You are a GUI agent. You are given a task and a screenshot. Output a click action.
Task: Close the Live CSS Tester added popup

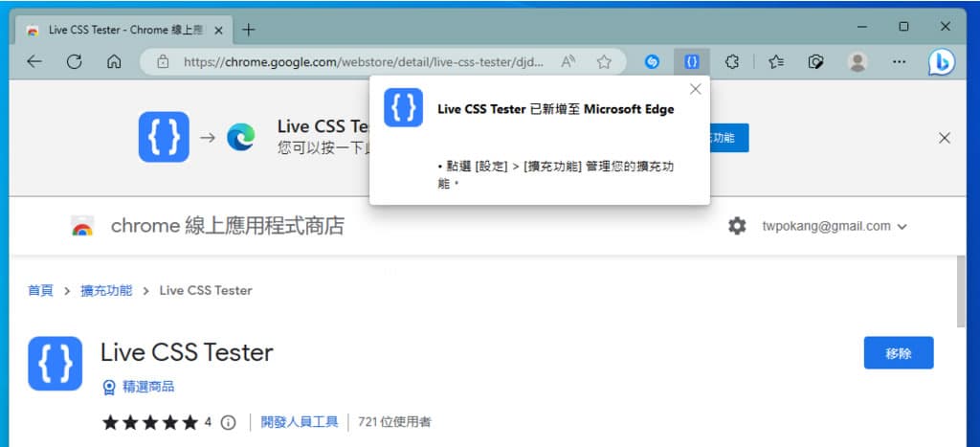click(x=696, y=89)
